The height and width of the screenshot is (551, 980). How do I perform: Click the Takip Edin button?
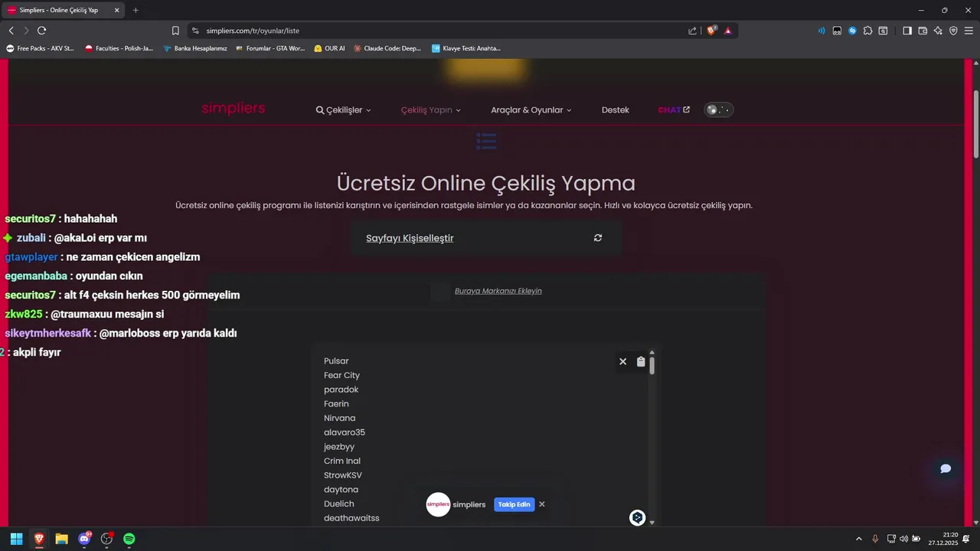[x=514, y=504]
